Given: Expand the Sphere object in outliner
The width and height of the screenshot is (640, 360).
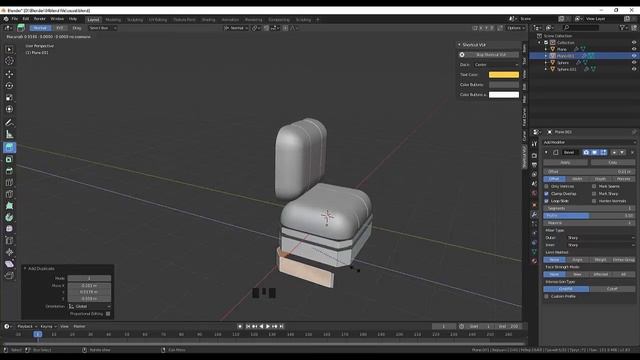Looking at the screenshot, I should [546, 62].
